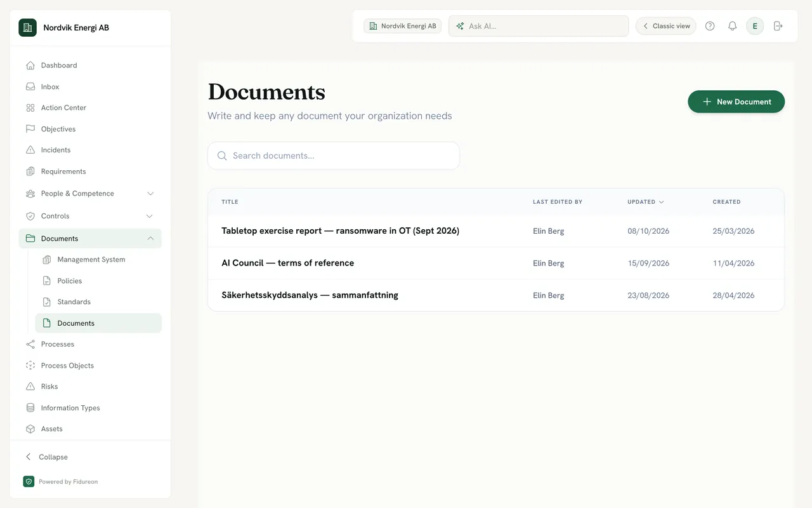Click the 28/04/2026 created date
This screenshot has width=812, height=508.
click(x=733, y=295)
